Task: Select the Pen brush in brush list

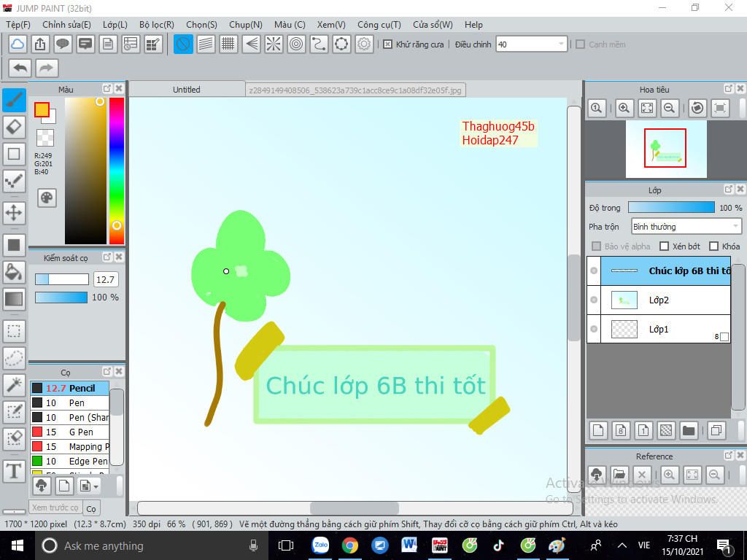Action: pyautogui.click(x=70, y=402)
